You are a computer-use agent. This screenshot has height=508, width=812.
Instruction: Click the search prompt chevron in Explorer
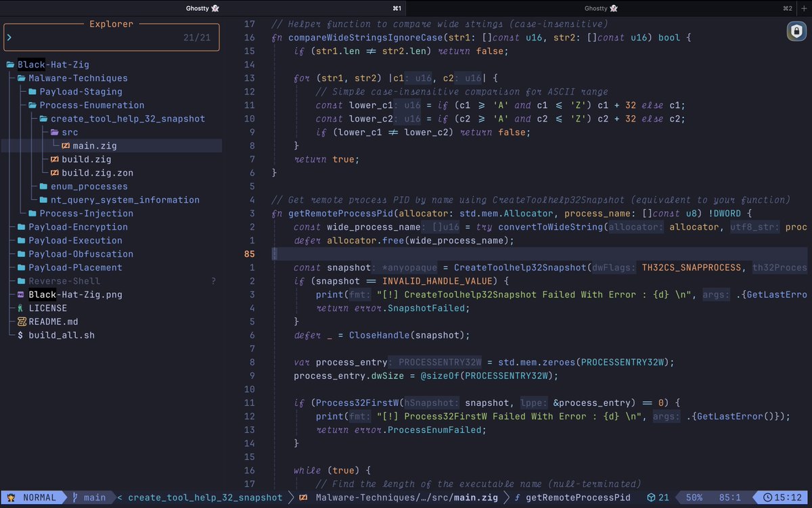point(9,38)
